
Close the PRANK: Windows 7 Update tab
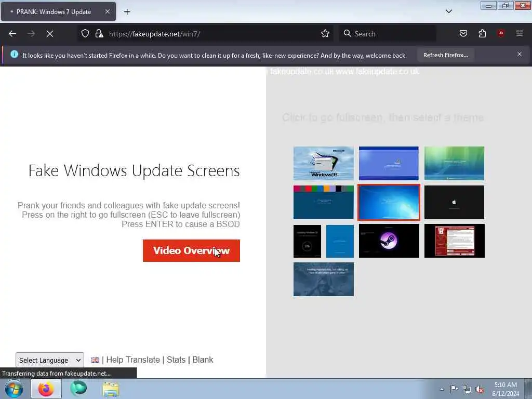(x=107, y=11)
